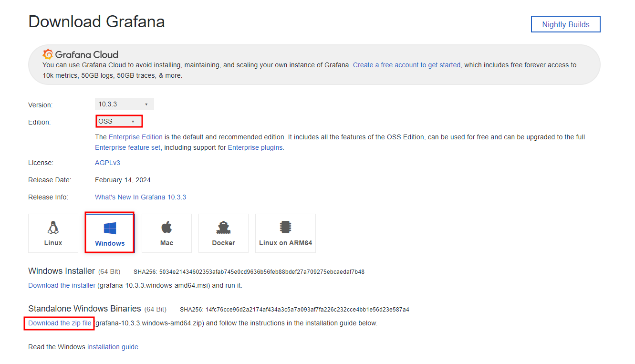Click the Standalone Windows Binaries SHA256 hash
The height and width of the screenshot is (364, 635).
(x=308, y=310)
